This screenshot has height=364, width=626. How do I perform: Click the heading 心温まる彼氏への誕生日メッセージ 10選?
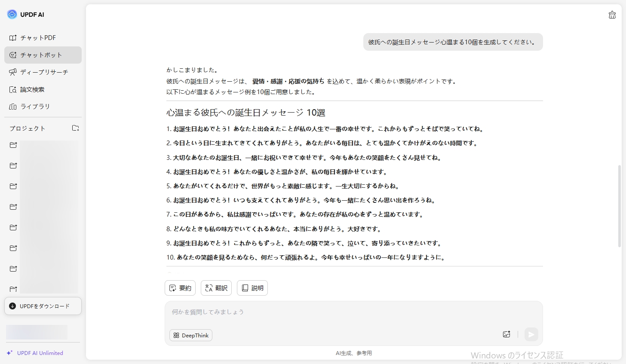(x=246, y=113)
